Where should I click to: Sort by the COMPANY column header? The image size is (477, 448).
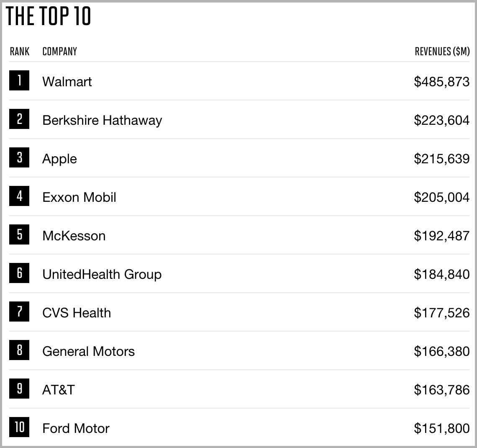point(59,51)
